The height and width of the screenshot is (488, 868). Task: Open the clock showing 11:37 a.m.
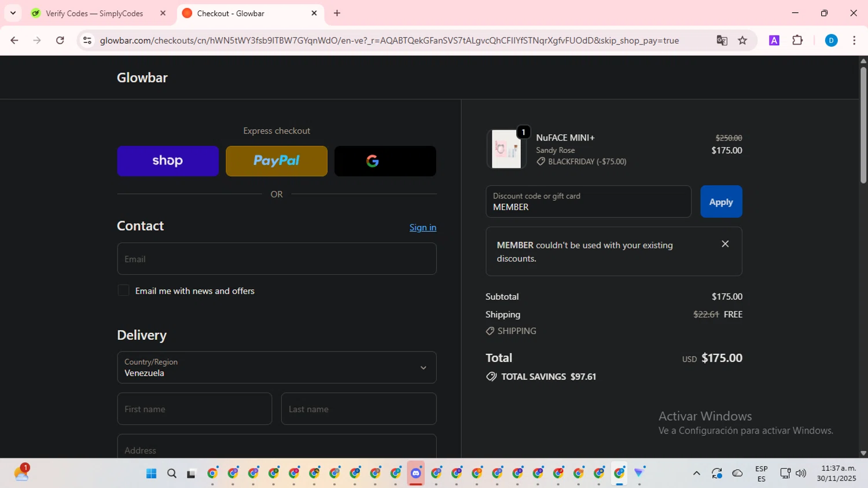836,474
